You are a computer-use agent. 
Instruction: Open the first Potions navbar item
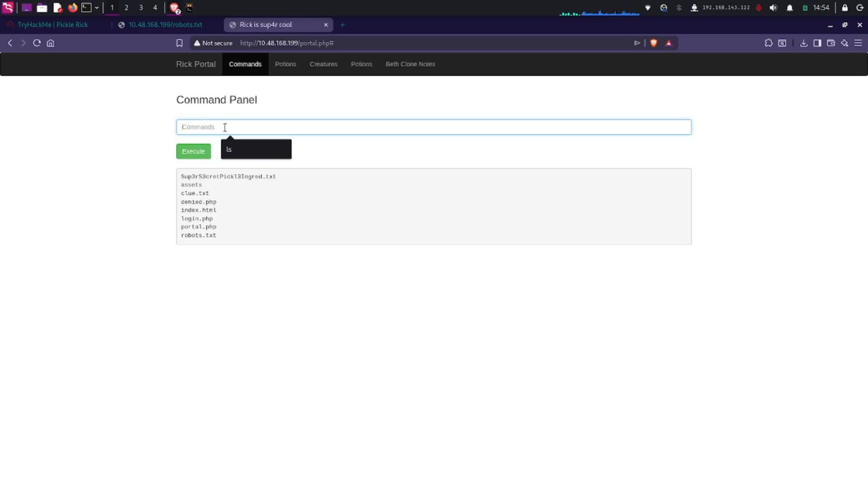tap(286, 64)
